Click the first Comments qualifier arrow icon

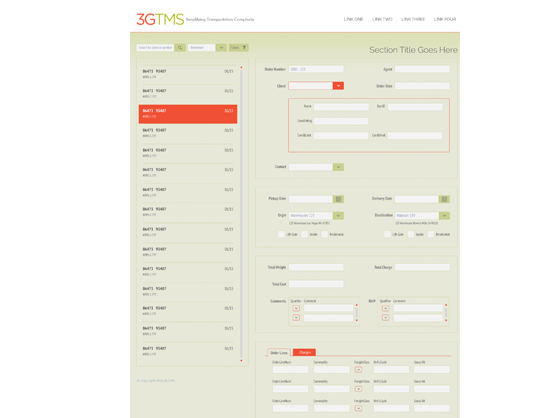[296, 308]
